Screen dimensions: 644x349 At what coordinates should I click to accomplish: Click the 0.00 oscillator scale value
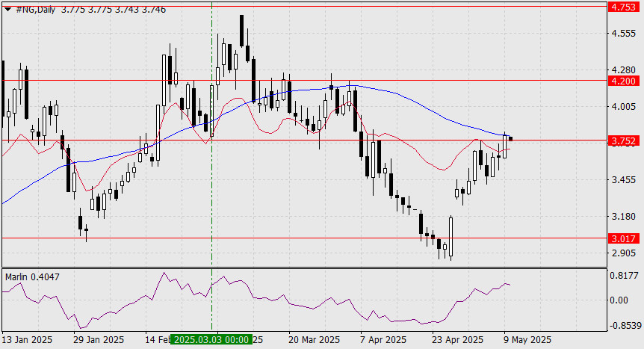(619, 300)
